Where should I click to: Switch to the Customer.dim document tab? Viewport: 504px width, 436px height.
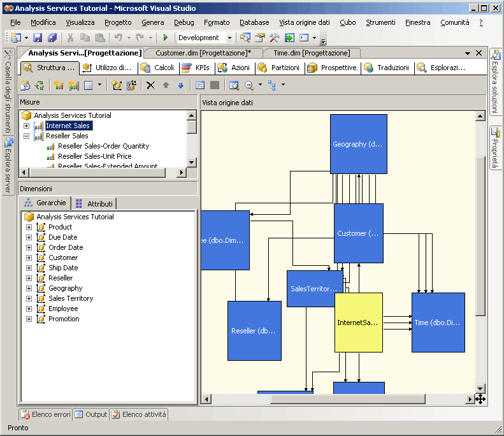point(203,53)
